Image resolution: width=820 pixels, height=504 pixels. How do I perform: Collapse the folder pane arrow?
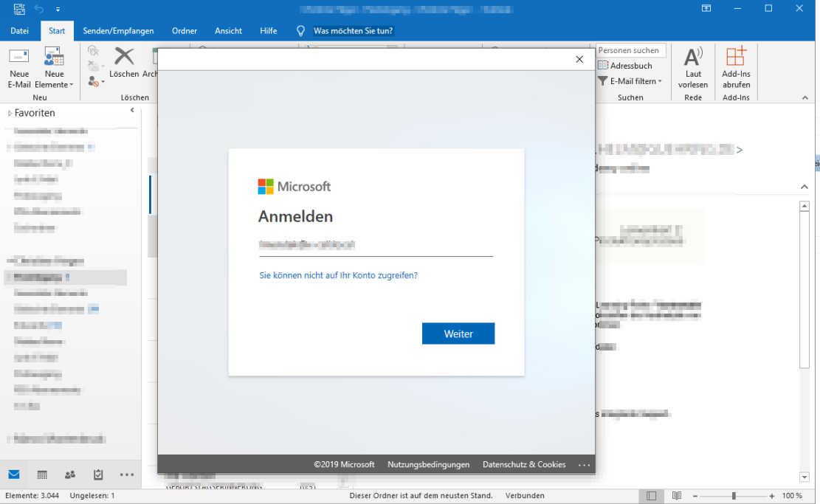[132, 110]
